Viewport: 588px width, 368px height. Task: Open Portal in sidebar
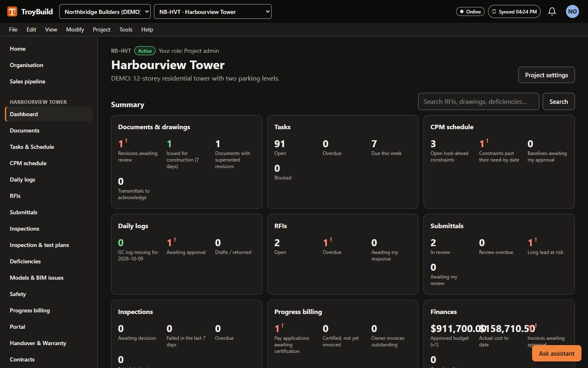click(49, 327)
